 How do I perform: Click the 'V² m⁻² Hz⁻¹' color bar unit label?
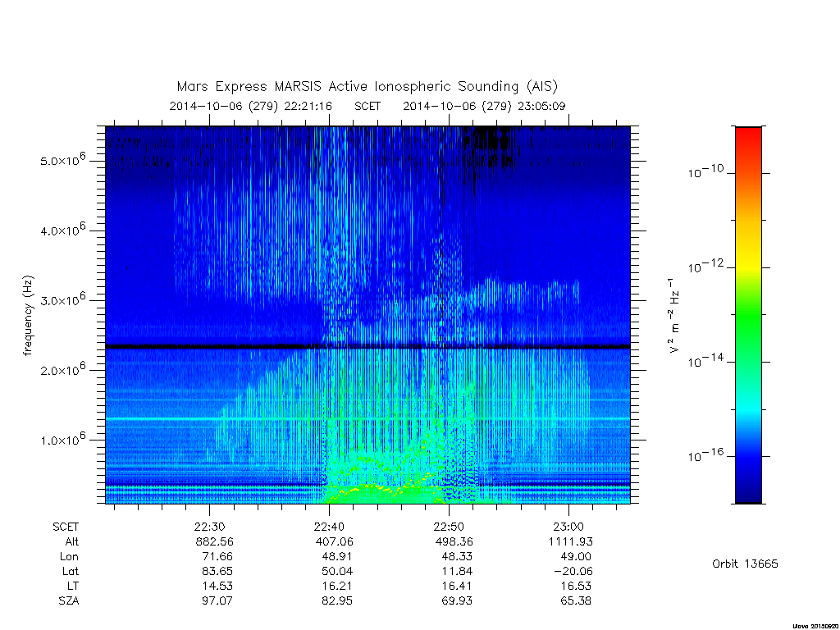point(674,315)
